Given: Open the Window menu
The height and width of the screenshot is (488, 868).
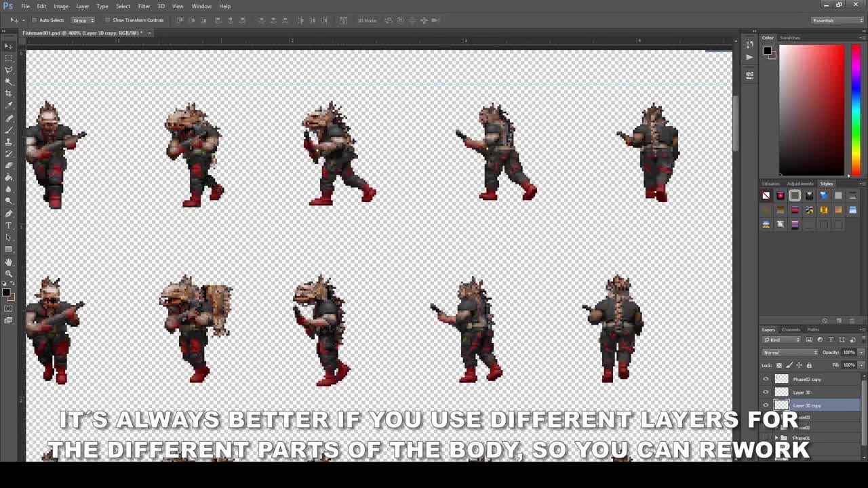Looking at the screenshot, I should click(x=201, y=6).
